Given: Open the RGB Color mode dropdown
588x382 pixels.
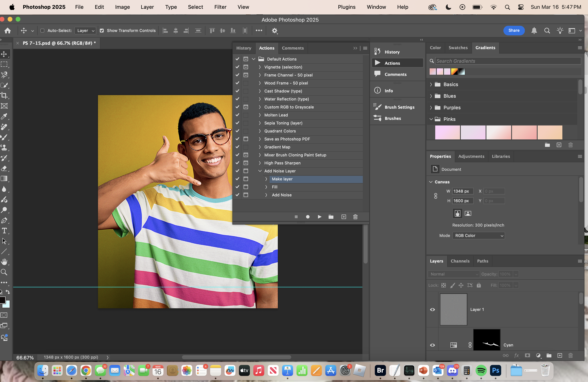Looking at the screenshot, I should (478, 235).
